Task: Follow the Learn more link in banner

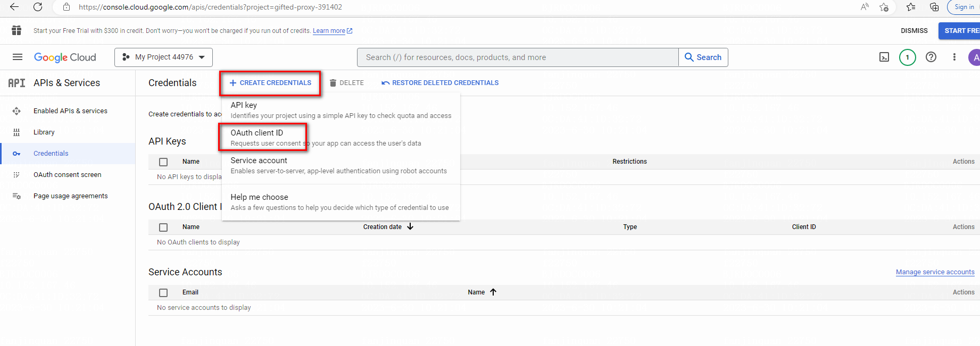Action: point(333,31)
